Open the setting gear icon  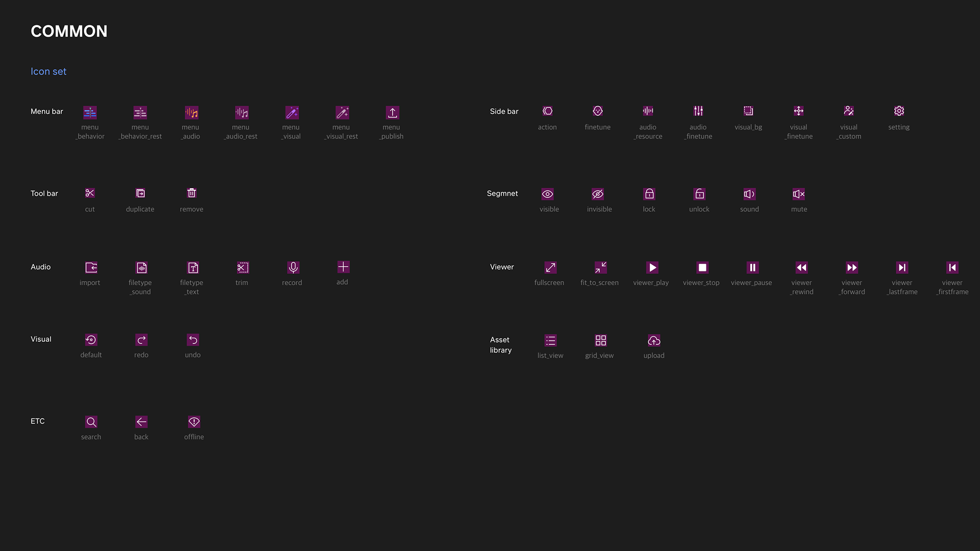[x=899, y=111]
